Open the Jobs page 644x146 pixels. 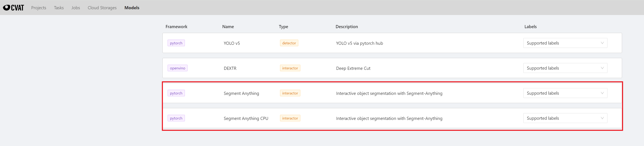pyautogui.click(x=75, y=8)
